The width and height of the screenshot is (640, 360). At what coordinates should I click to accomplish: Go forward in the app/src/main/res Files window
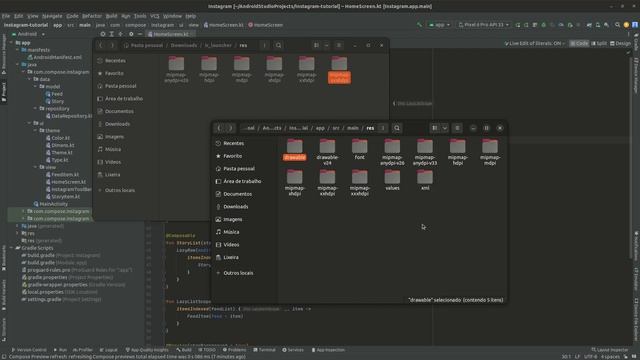click(x=230, y=128)
